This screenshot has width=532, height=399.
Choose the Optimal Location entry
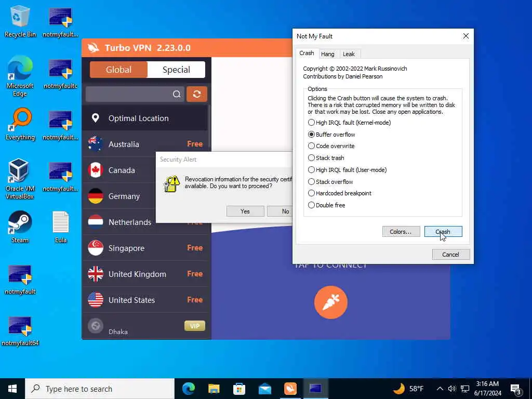pyautogui.click(x=145, y=118)
